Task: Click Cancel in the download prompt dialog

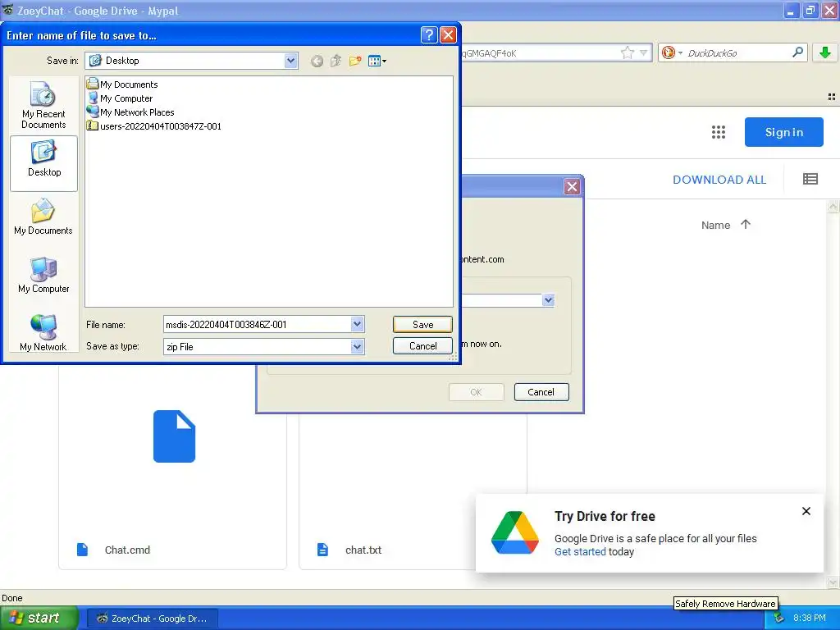Action: click(x=541, y=391)
